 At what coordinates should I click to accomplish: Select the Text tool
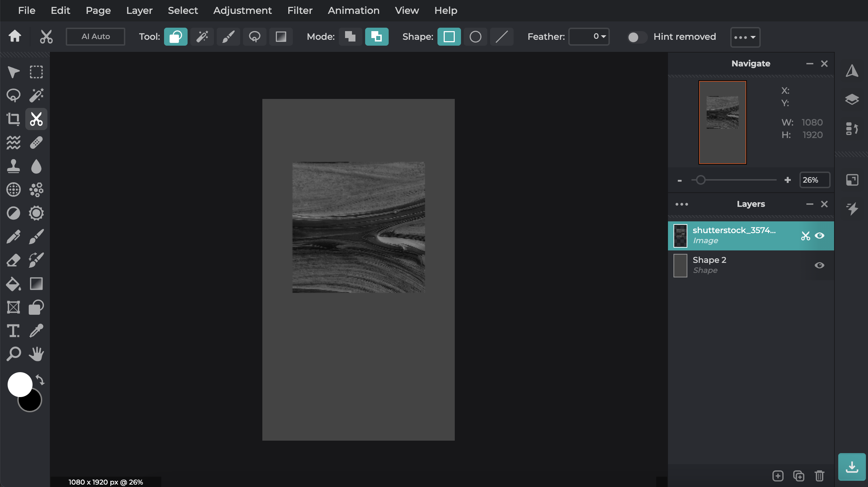pyautogui.click(x=13, y=331)
